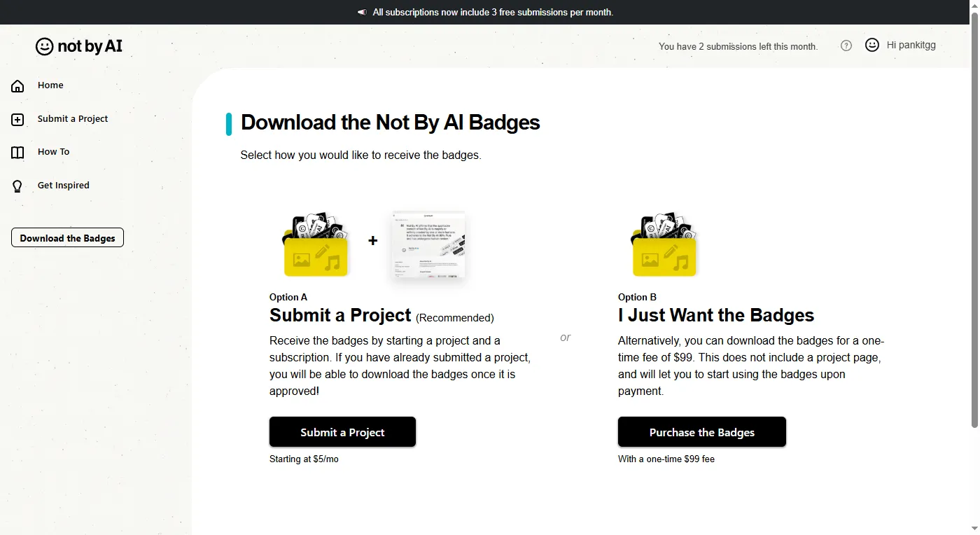Select Get Inspired in sidebar menu

(63, 186)
